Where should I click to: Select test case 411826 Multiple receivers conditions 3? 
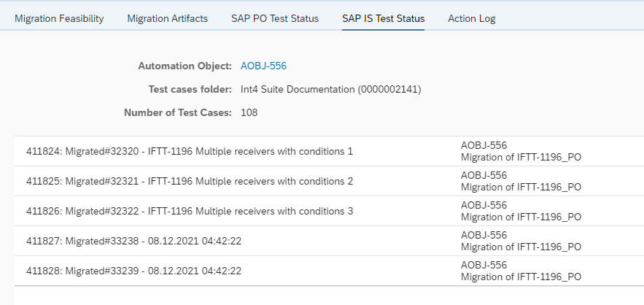(x=190, y=211)
